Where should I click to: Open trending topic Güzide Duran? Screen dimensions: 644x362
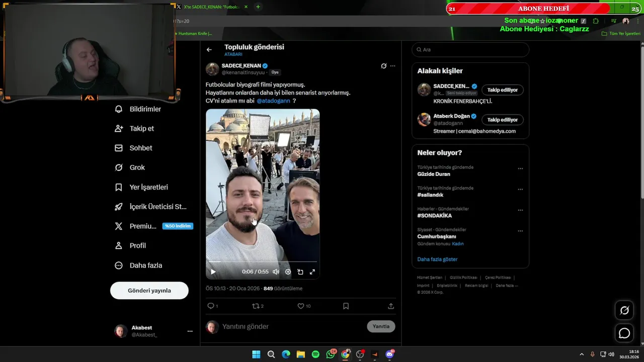coord(434,174)
